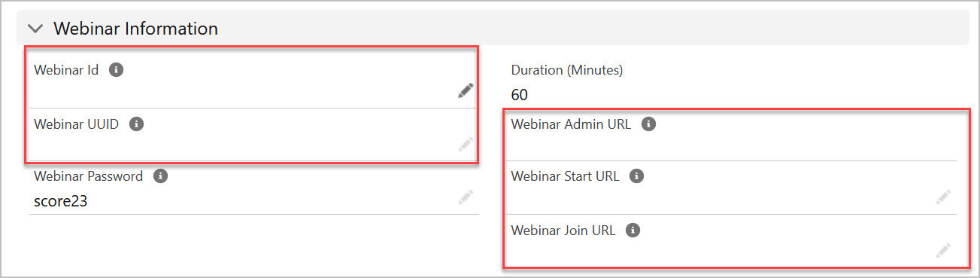Show the Webinar Start URL info icon
Viewport: 980px width, 278px height.
point(636,176)
